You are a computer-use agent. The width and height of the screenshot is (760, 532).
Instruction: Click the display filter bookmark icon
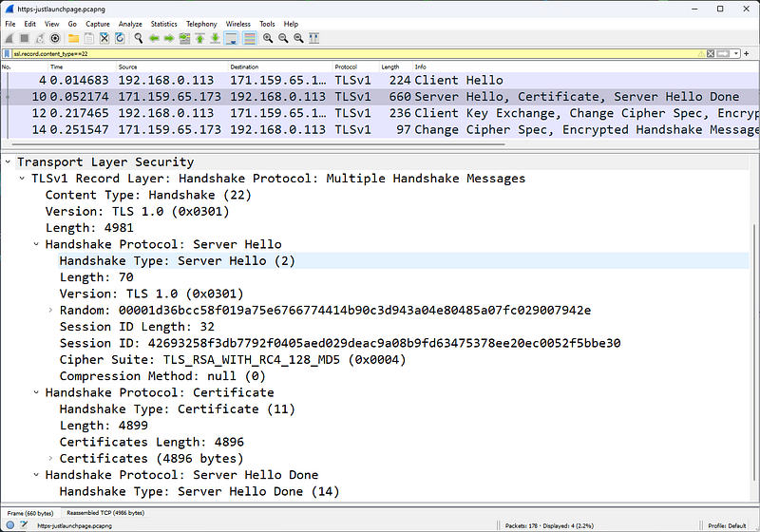pyautogui.click(x=8, y=54)
